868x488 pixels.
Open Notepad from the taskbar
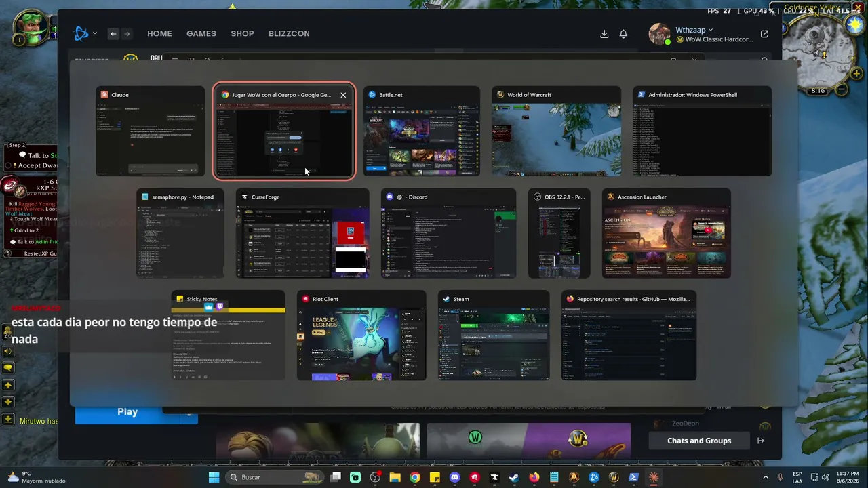pos(554,477)
